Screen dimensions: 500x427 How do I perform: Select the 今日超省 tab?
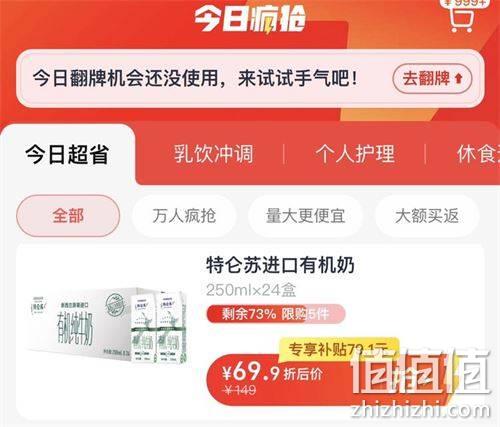pyautogui.click(x=67, y=154)
